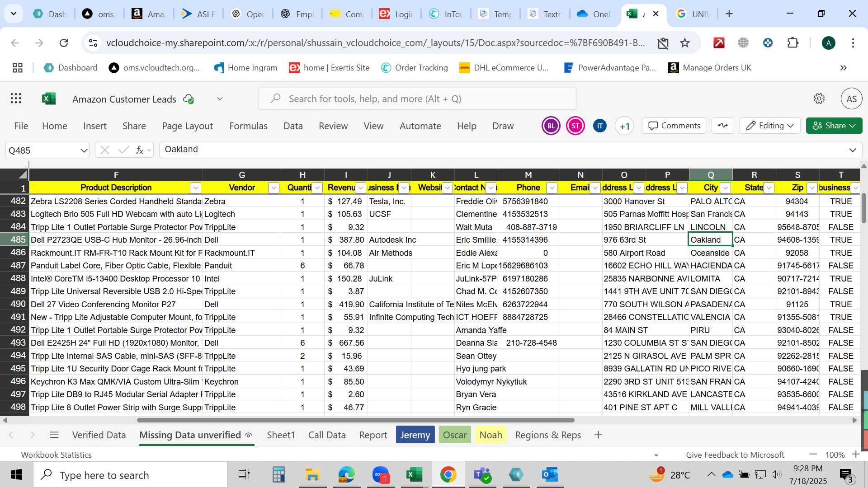Select the Oakland cell in row 485
868x488 pixels.
[710, 240]
